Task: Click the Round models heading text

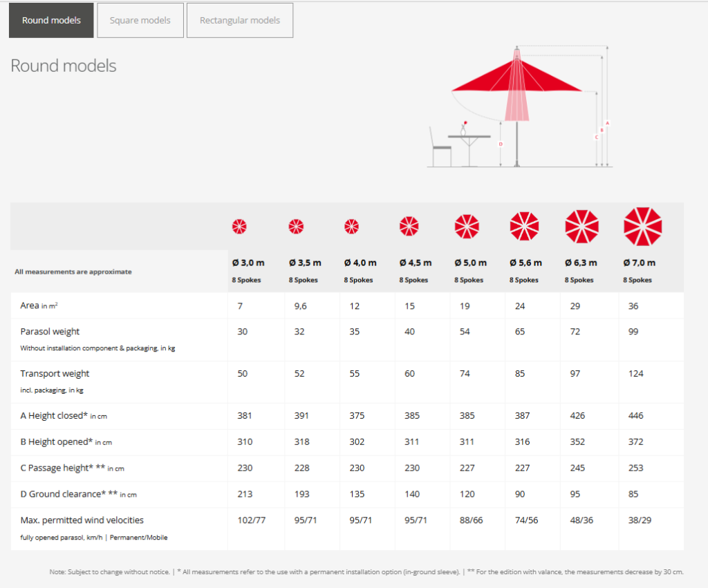Action: 64,66
